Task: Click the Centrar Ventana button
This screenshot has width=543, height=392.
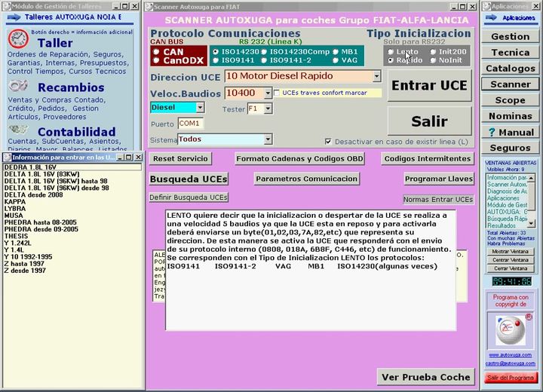Action: [510, 260]
